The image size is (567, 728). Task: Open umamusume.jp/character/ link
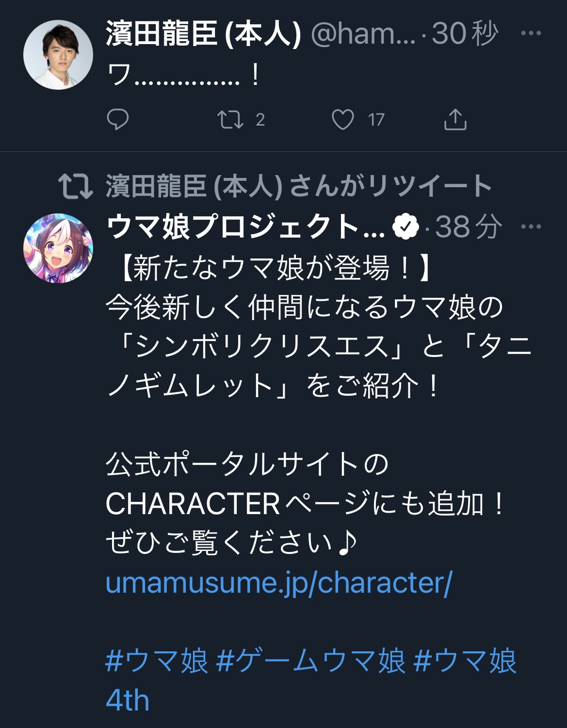[279, 582]
